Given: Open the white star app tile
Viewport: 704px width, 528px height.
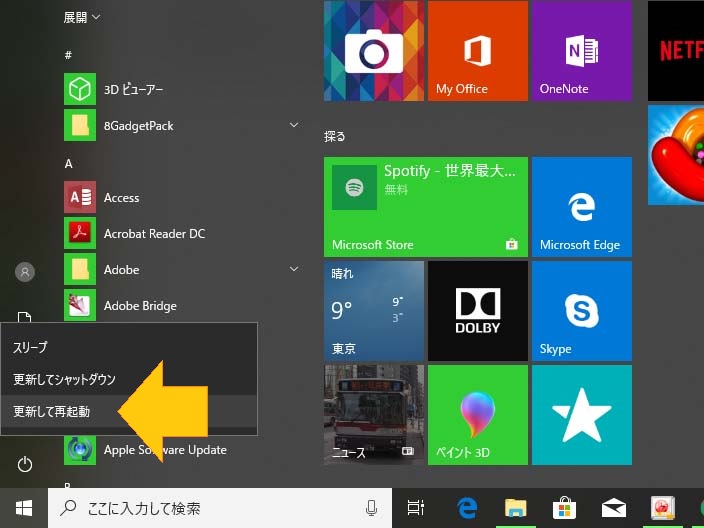Looking at the screenshot, I should (x=582, y=415).
